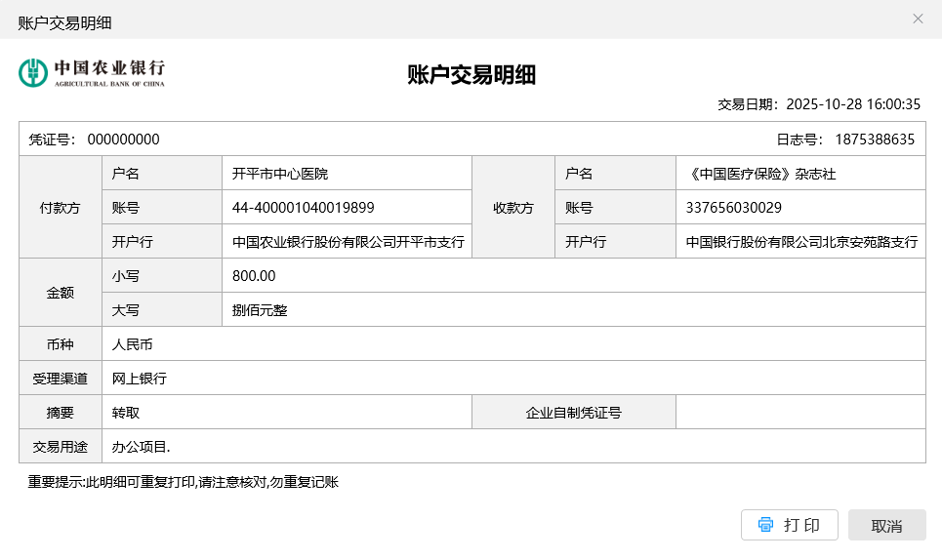Image resolution: width=942 pixels, height=560 pixels.
Task: Click the empty 企业自制凭证号 value cell
Action: click(799, 413)
